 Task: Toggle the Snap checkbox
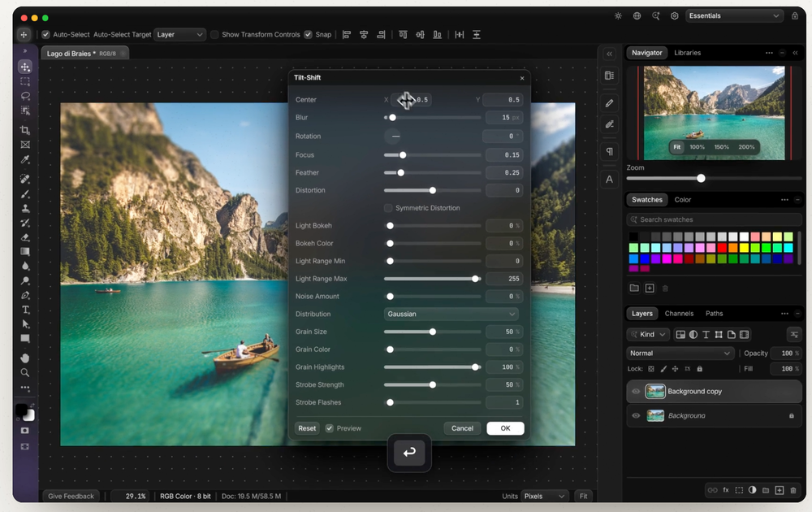click(308, 35)
